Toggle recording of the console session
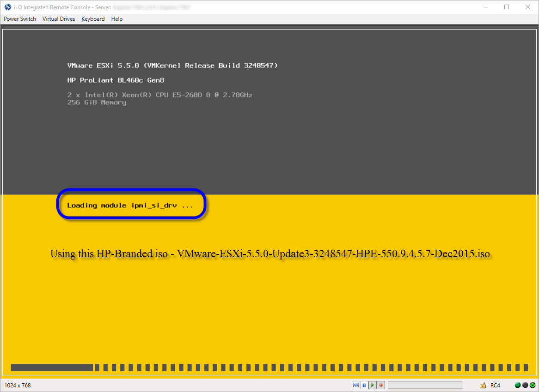Image resolution: width=539 pixels, height=392 pixels. coord(380,385)
